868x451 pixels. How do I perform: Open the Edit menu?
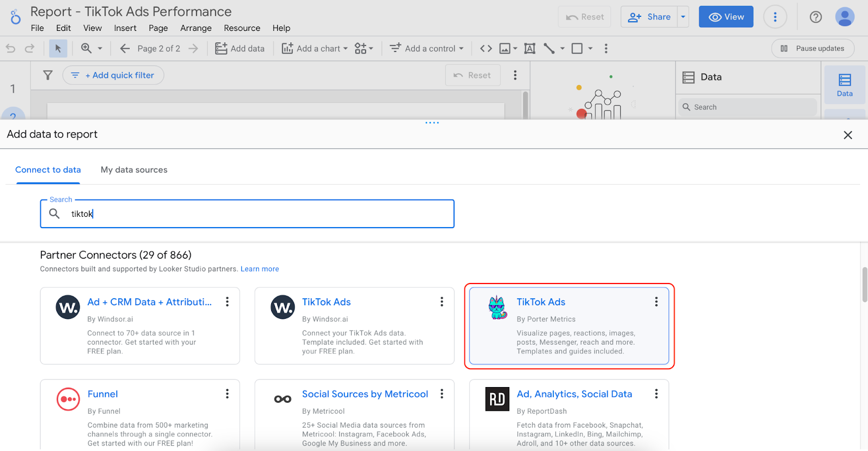(63, 28)
